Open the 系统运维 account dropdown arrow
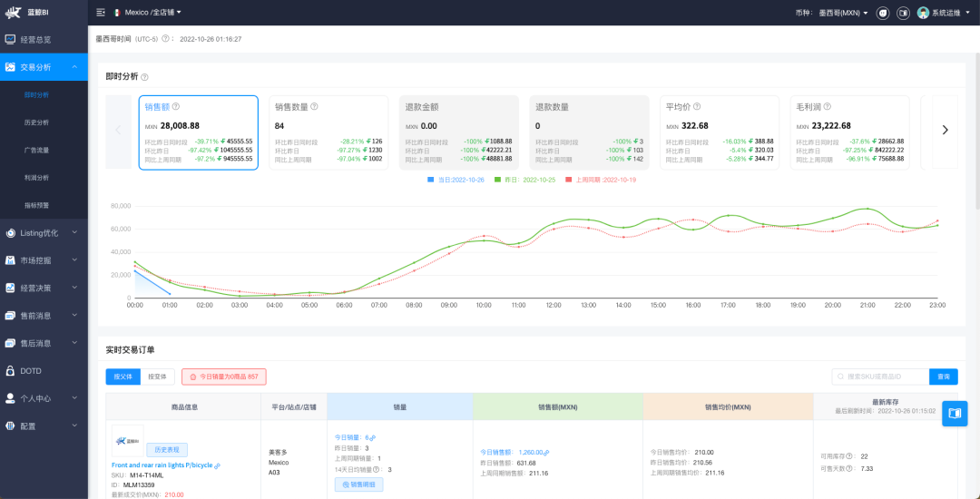 pyautogui.click(x=967, y=13)
